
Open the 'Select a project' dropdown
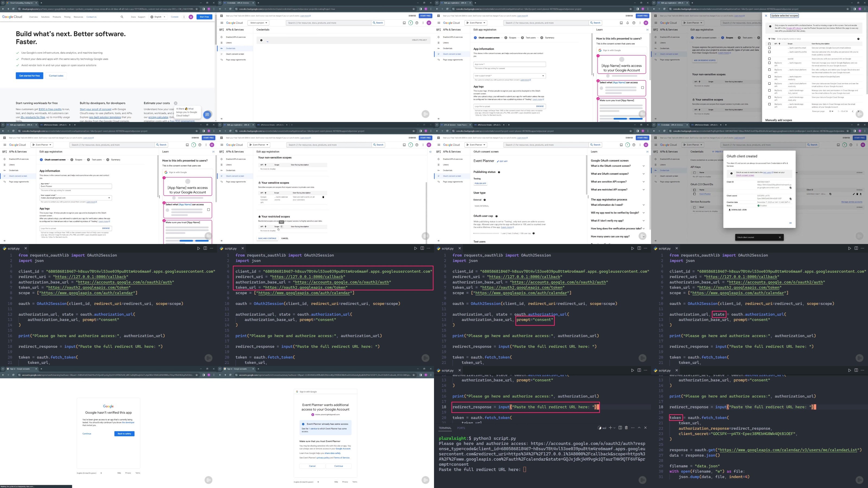[x=259, y=23]
